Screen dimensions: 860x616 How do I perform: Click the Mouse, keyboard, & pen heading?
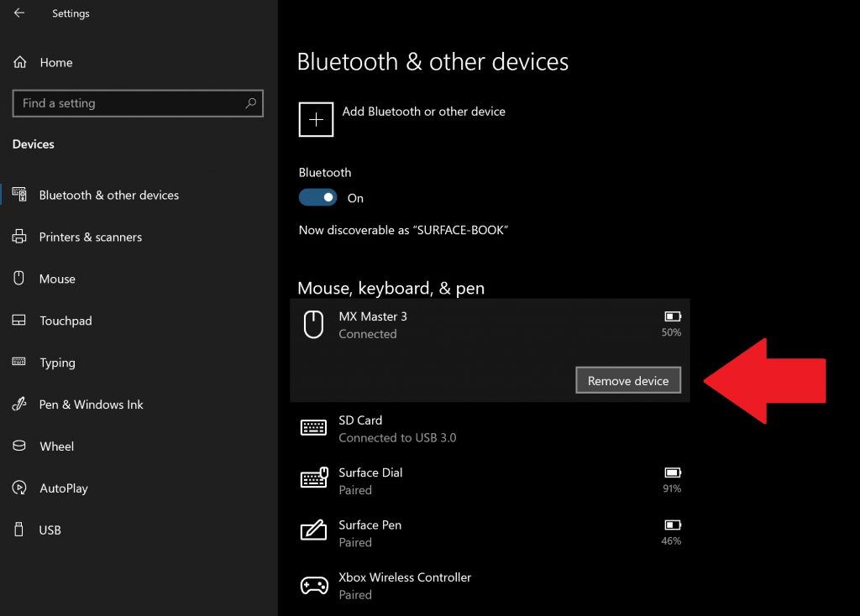(391, 288)
